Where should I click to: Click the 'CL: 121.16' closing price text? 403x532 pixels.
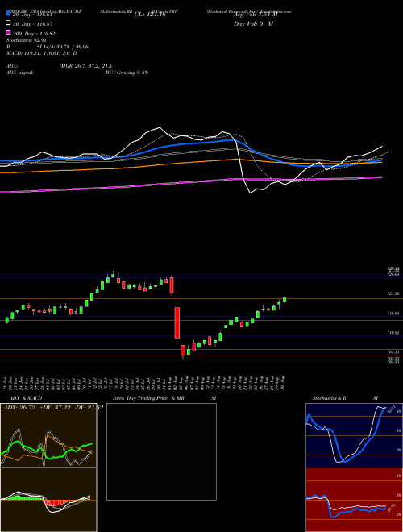click(150, 15)
